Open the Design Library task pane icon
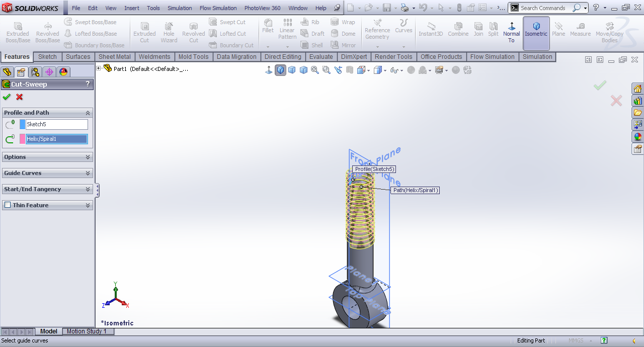Image resolution: width=644 pixels, height=347 pixels. pyautogui.click(x=637, y=101)
